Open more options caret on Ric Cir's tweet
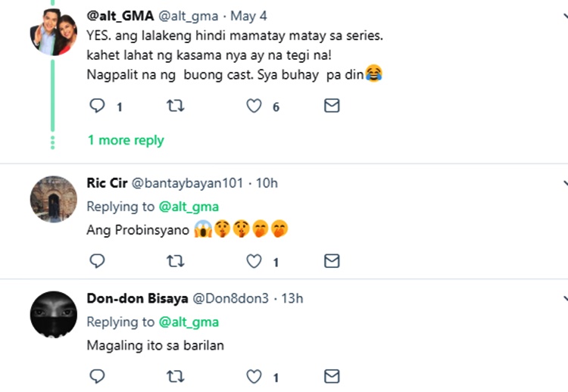568x392 pixels. pyautogui.click(x=564, y=183)
